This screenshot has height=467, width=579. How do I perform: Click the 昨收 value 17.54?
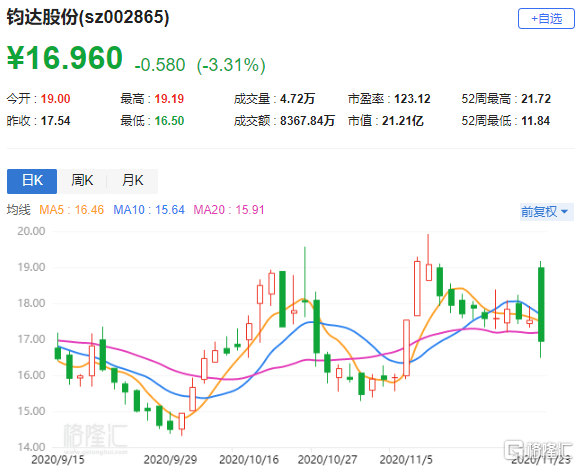point(55,121)
